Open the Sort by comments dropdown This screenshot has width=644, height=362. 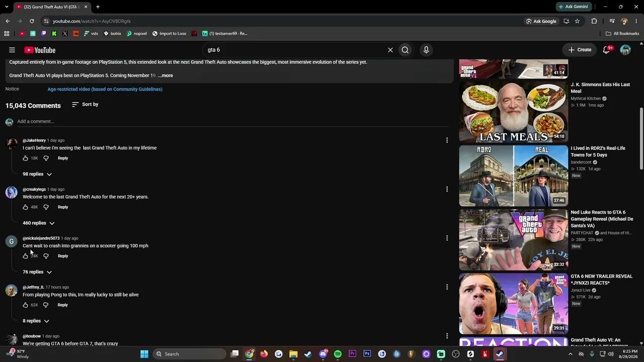coord(85,104)
